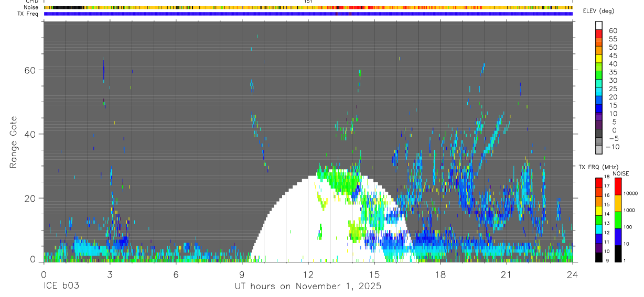644x297 pixels.
Task: Click ELEV colorbar label '45'
Action: (613, 56)
